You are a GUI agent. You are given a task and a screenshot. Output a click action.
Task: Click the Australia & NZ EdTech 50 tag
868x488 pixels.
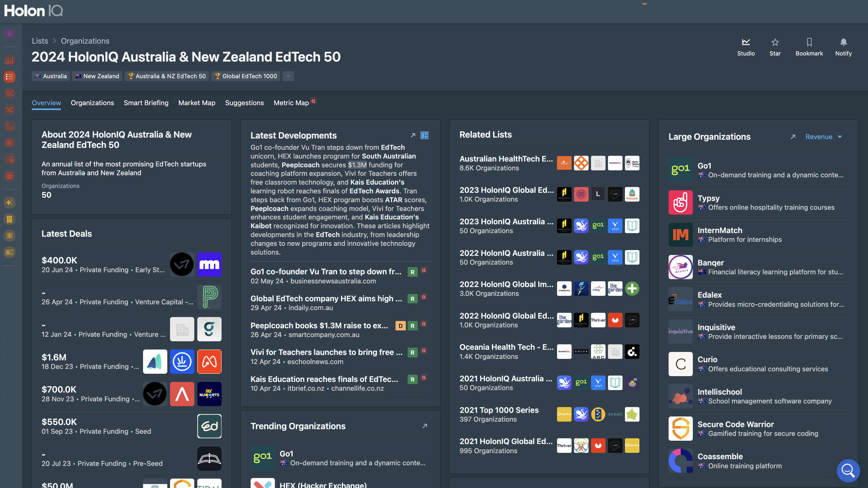(167, 76)
